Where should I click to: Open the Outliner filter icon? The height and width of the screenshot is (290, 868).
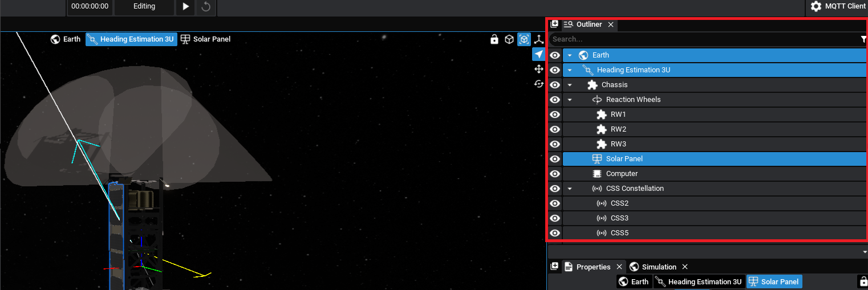click(863, 39)
